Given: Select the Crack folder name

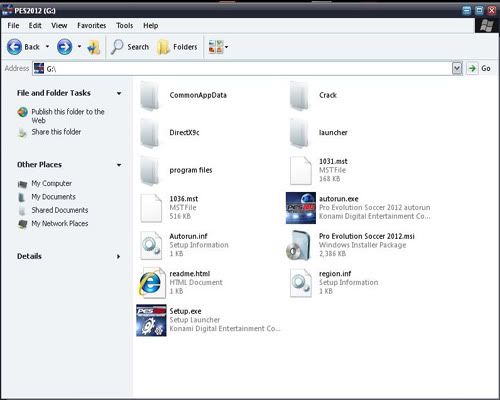Looking at the screenshot, I should pos(328,95).
